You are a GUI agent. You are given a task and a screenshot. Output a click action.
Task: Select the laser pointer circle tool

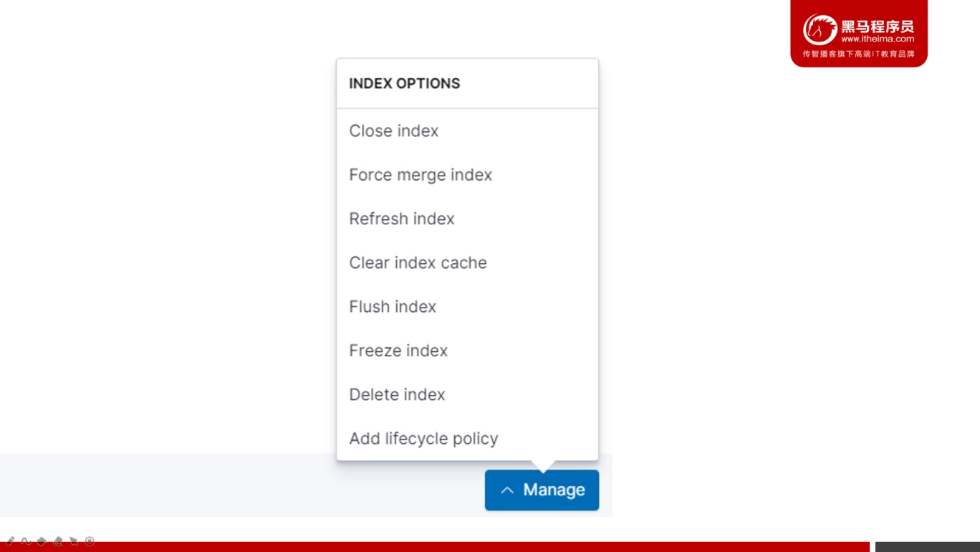pyautogui.click(x=90, y=541)
